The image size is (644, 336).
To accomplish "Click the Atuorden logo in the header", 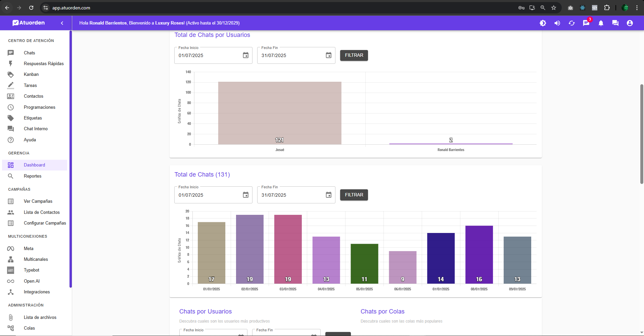I will (x=29, y=23).
